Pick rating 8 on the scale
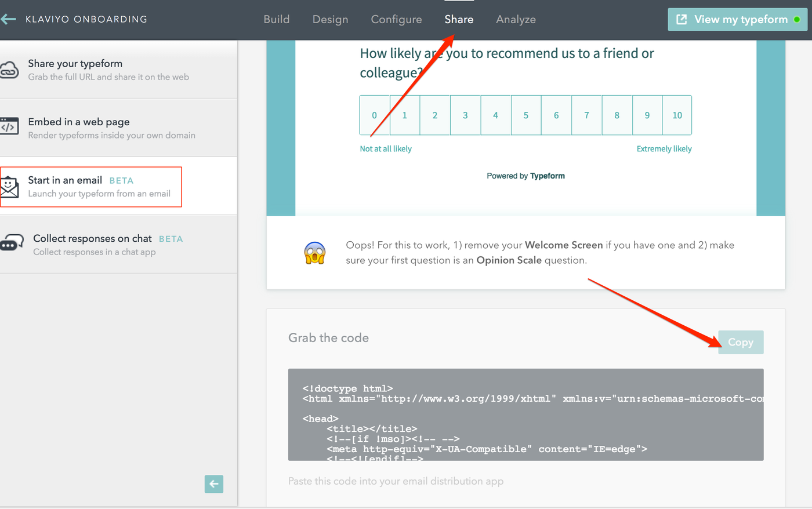 pyautogui.click(x=617, y=115)
